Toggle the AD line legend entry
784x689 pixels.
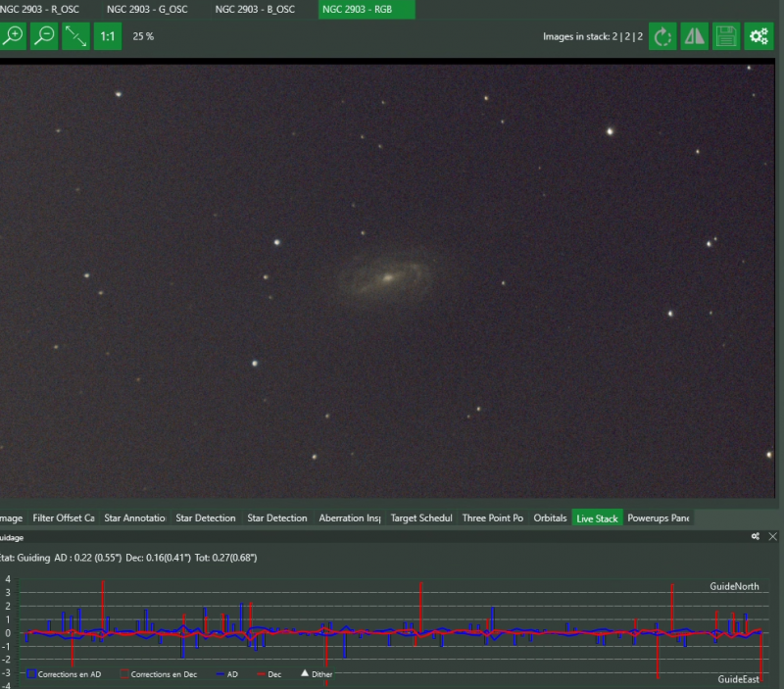click(x=227, y=674)
